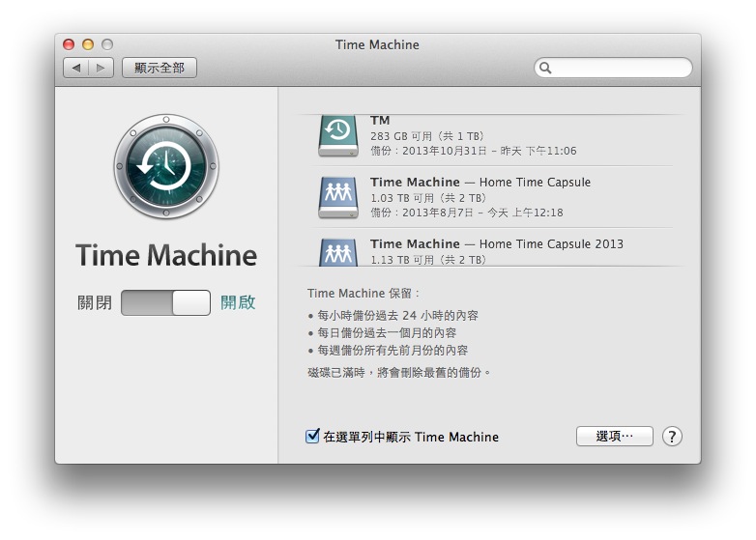Click the 開啟 on label

click(x=238, y=302)
